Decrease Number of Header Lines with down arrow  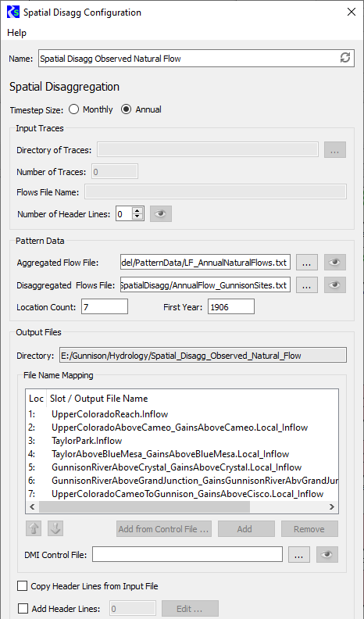(x=137, y=216)
